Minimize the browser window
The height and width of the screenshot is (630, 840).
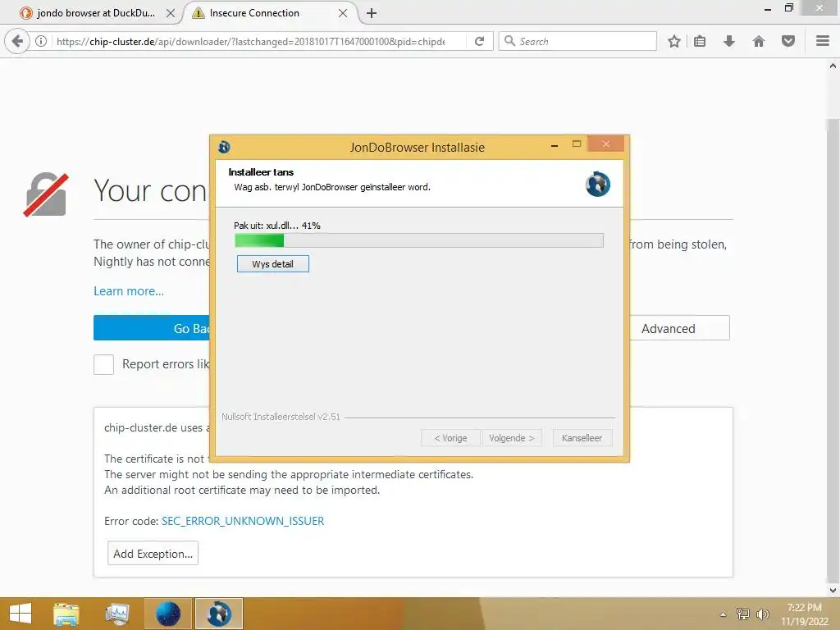768,8
